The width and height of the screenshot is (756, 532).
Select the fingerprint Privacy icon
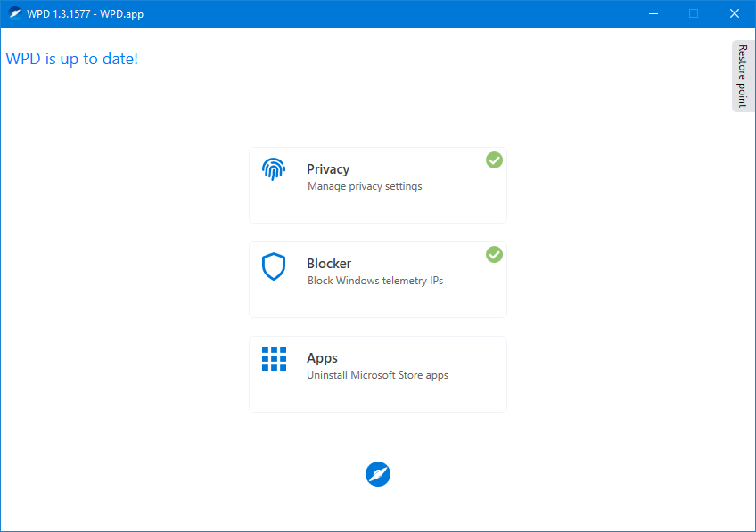(x=274, y=168)
